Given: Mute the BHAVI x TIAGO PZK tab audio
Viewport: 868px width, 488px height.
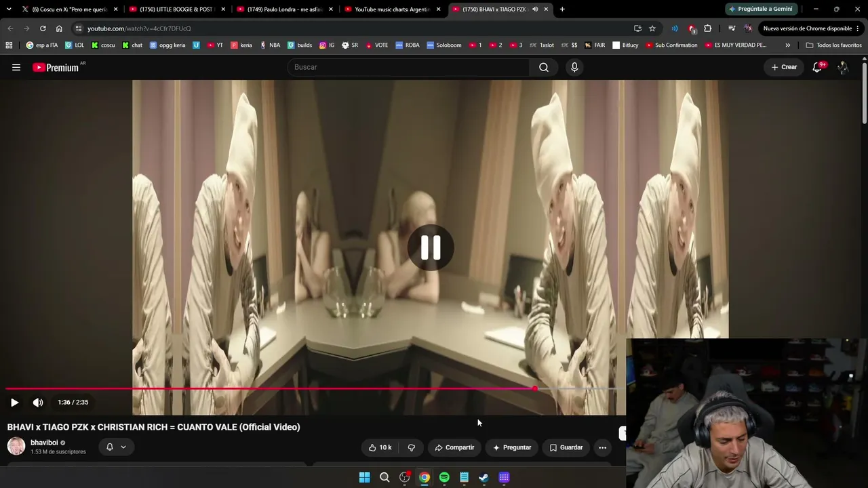Looking at the screenshot, I should (535, 9).
